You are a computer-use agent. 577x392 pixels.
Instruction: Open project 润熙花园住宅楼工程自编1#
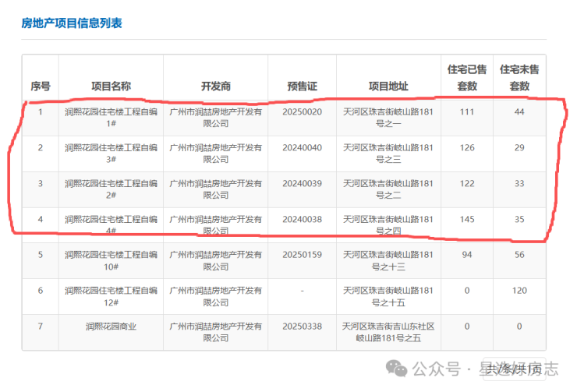[111, 117]
